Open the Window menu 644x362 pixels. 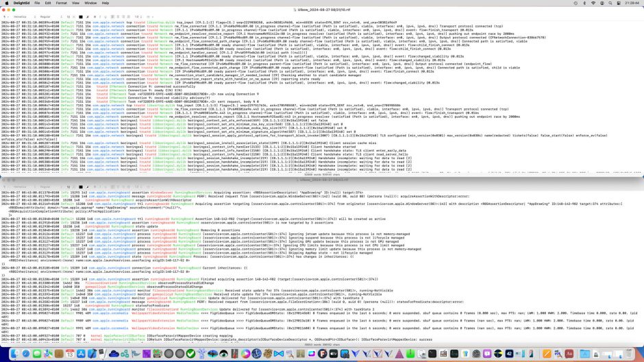(x=90, y=3)
